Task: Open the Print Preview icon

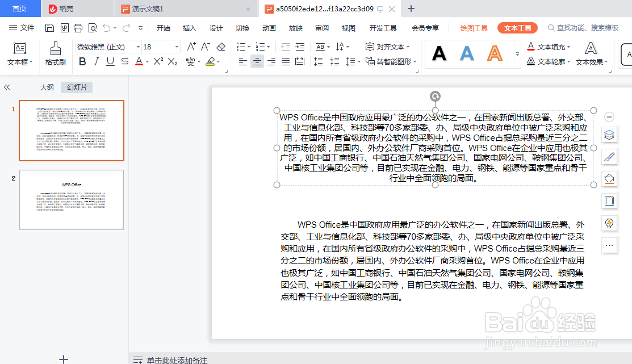Action: [93, 28]
